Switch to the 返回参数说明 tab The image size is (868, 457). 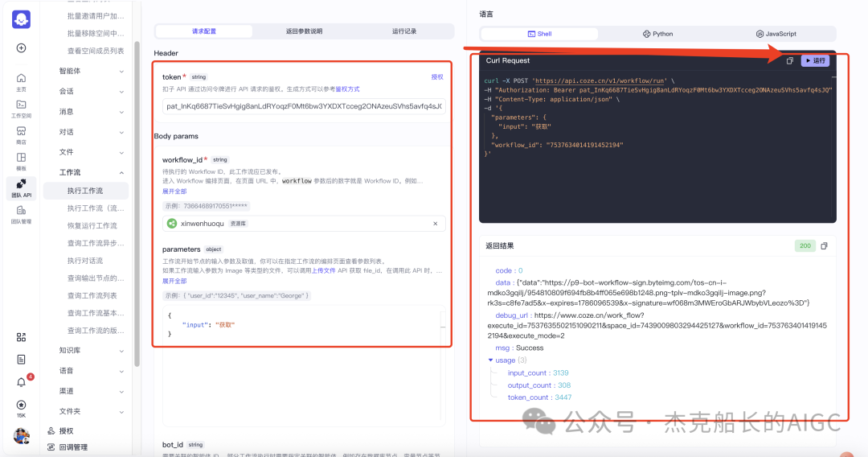(304, 31)
